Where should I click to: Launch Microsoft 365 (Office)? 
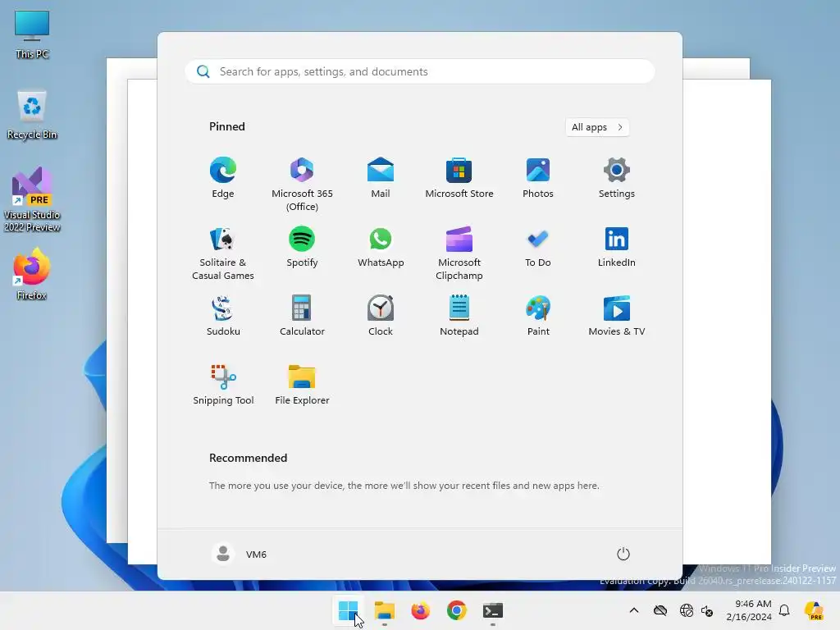tap(302, 185)
